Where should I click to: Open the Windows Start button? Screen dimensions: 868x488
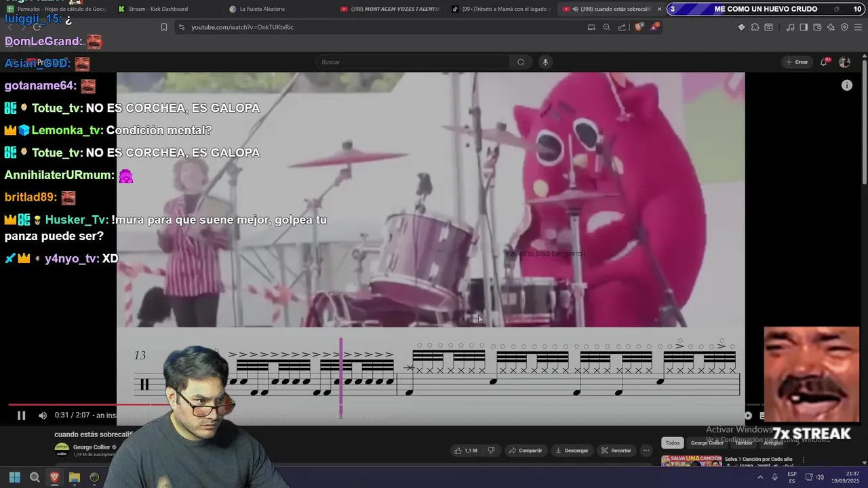14,477
